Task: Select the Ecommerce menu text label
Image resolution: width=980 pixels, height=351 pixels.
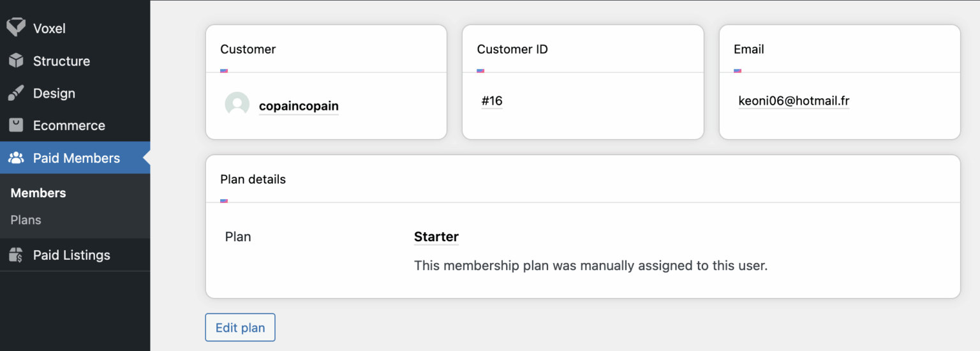Action: (69, 126)
